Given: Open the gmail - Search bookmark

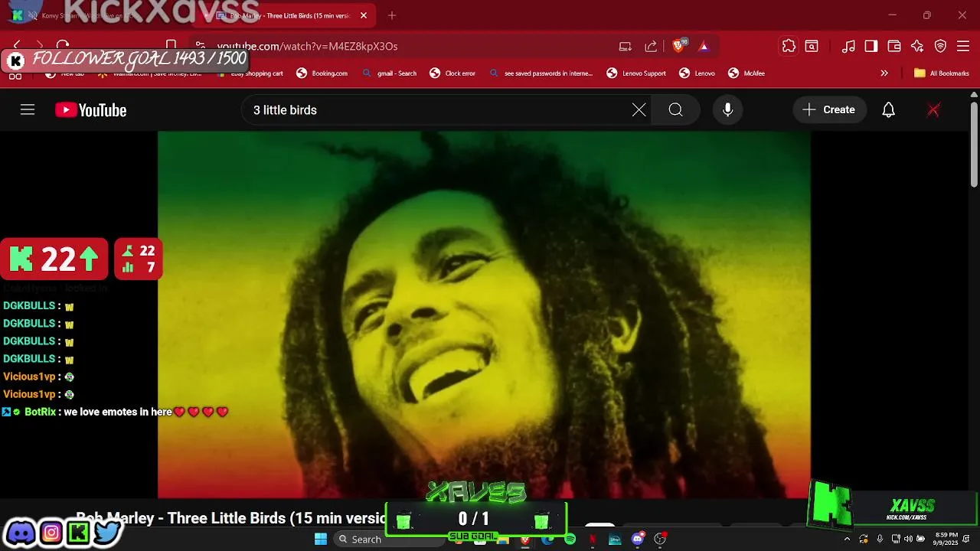Looking at the screenshot, I should coord(389,73).
